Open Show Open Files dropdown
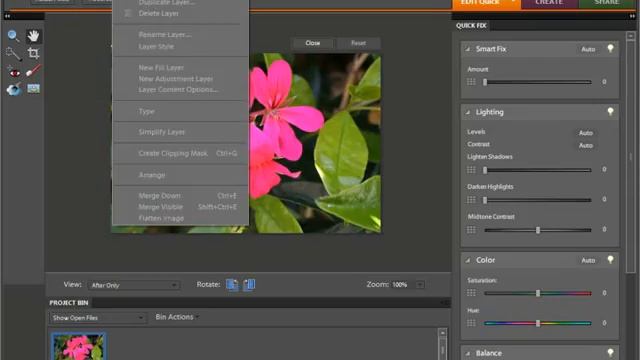This screenshot has height=360, width=640. pyautogui.click(x=98, y=318)
